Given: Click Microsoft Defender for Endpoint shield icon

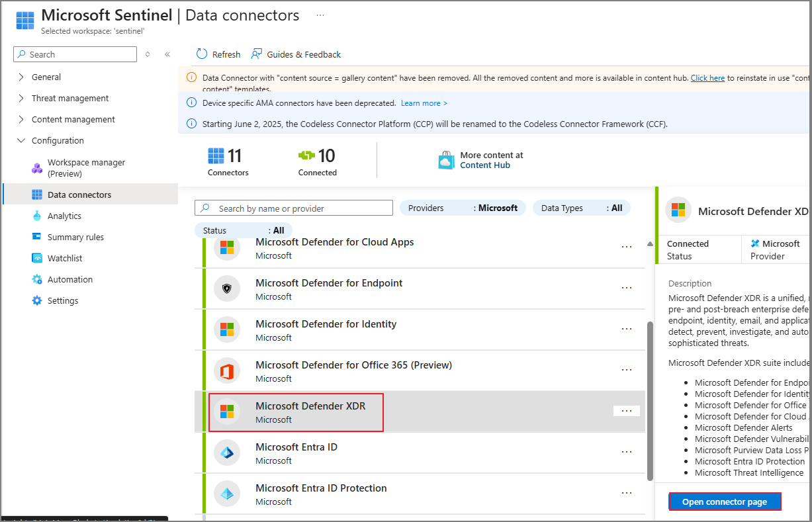Looking at the screenshot, I should point(227,288).
